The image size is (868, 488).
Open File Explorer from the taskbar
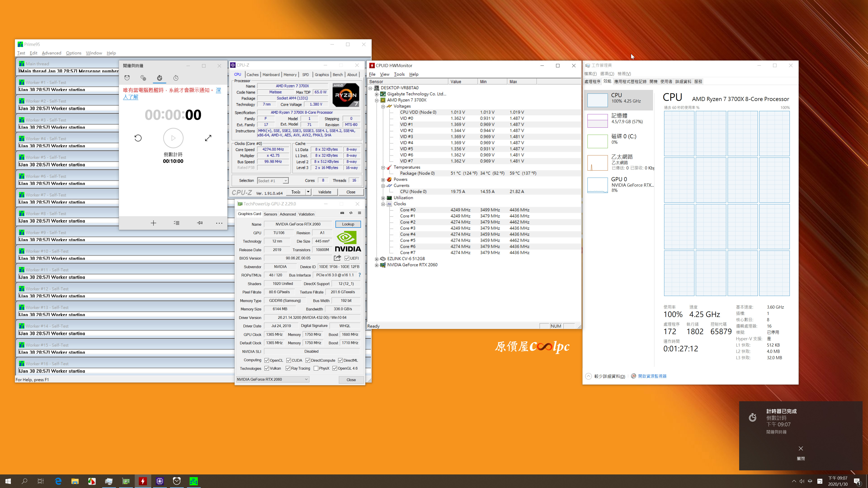tap(75, 481)
